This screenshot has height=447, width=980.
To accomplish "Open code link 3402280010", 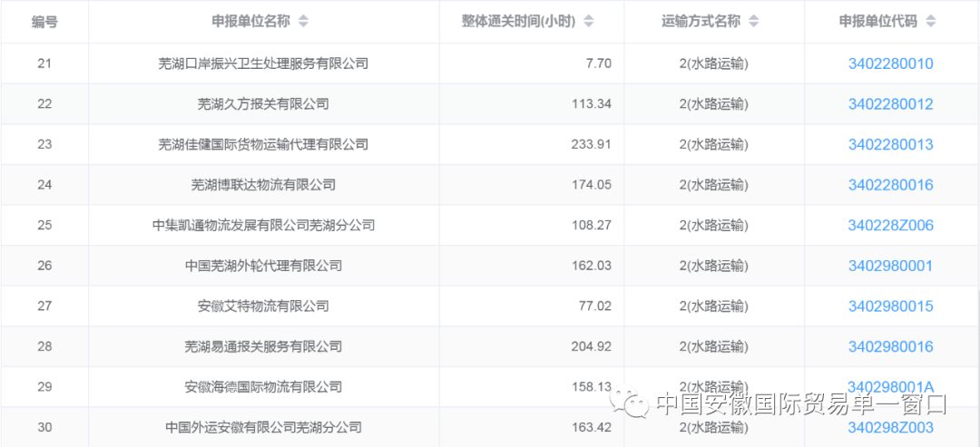I will 891,63.
